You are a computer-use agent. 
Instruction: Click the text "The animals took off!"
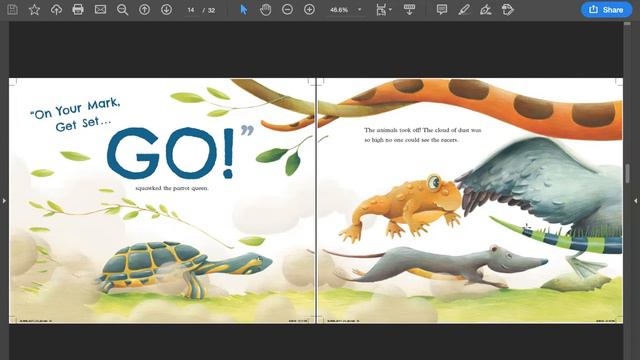click(x=392, y=130)
